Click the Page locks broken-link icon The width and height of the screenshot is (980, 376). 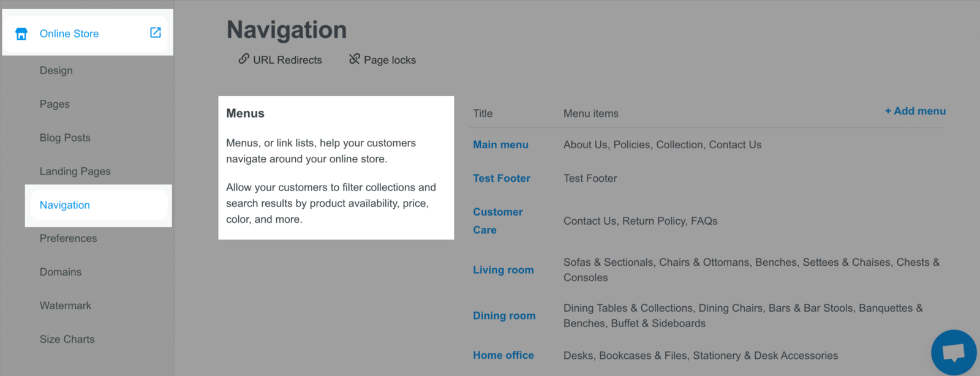355,59
